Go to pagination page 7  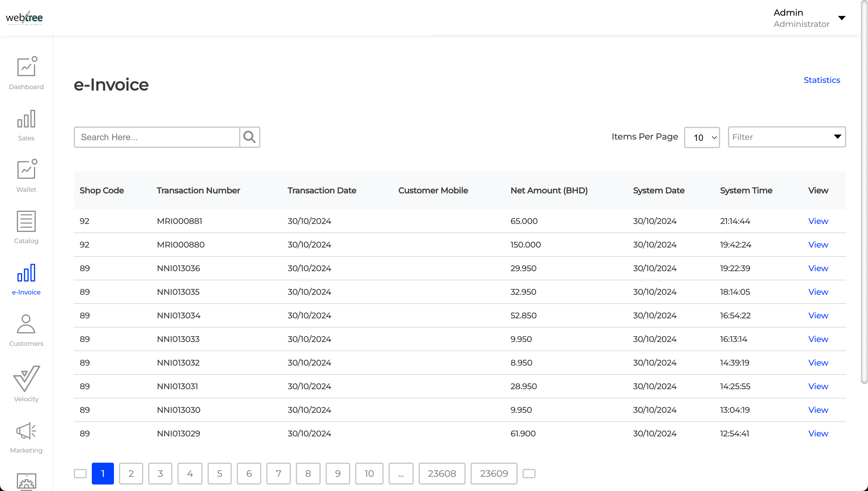click(278, 474)
